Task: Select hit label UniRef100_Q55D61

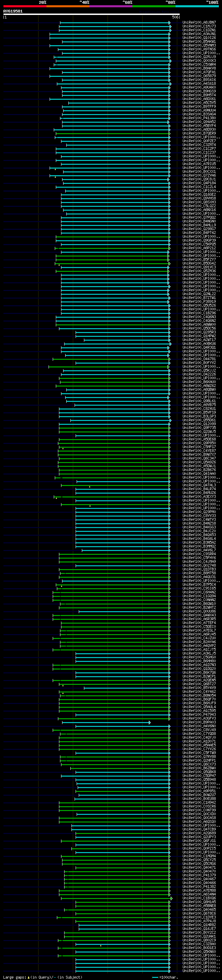Action: pyautogui.click(x=199, y=420)
